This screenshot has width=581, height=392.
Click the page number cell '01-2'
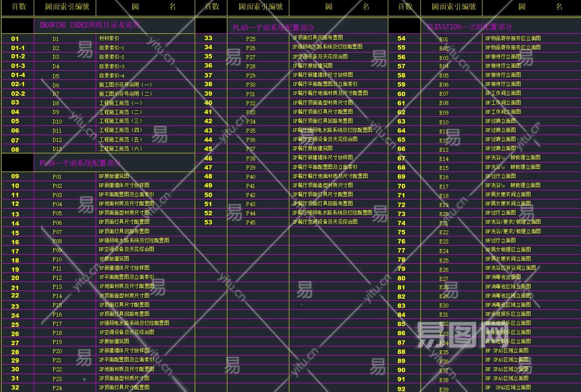(x=18, y=56)
